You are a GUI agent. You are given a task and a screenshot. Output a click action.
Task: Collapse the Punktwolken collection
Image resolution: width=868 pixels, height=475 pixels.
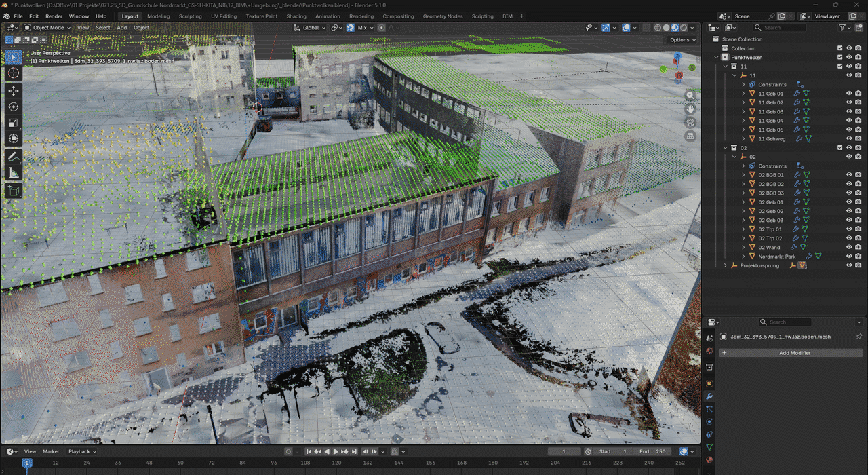click(x=716, y=58)
